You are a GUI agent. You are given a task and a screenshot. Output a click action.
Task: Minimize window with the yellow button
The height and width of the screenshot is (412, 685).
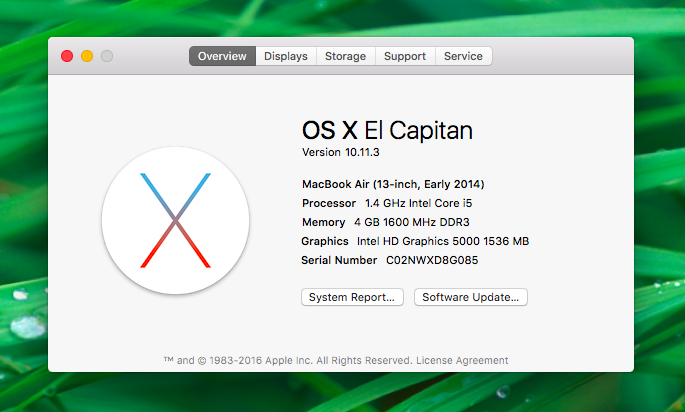[x=87, y=57]
